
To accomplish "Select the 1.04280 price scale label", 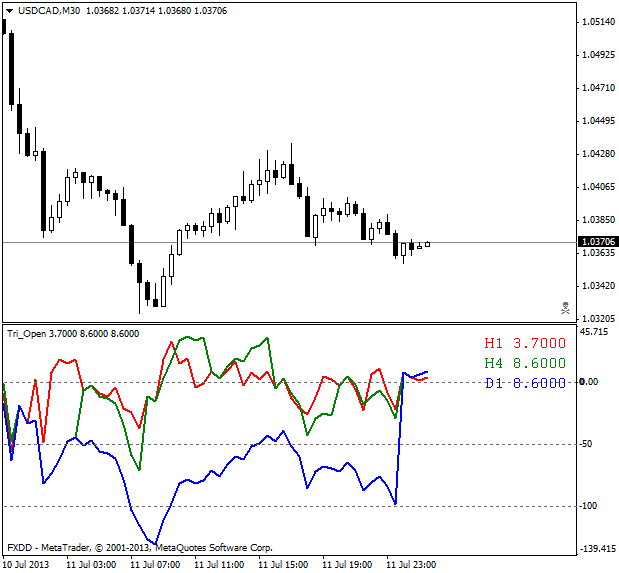I will 598,154.
